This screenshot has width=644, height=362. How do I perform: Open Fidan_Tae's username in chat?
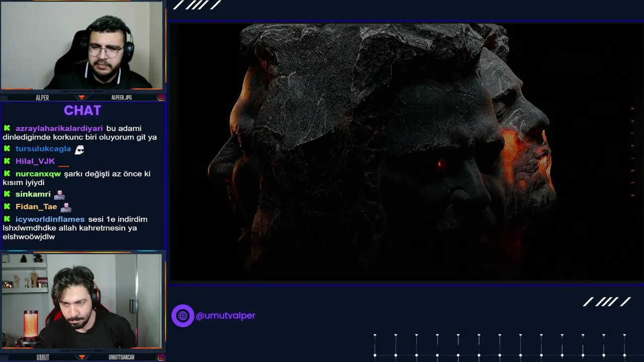pos(36,207)
